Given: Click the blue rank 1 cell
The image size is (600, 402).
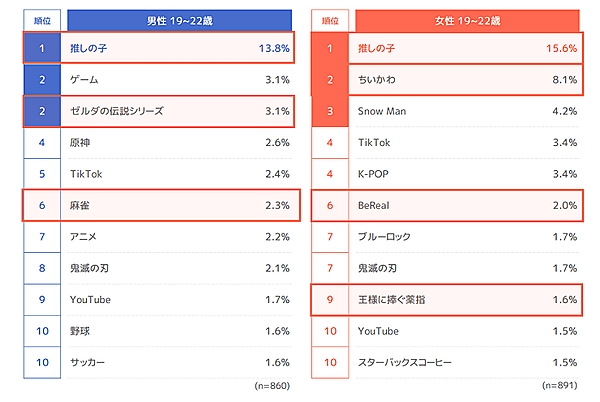Looking at the screenshot, I should click(42, 47).
